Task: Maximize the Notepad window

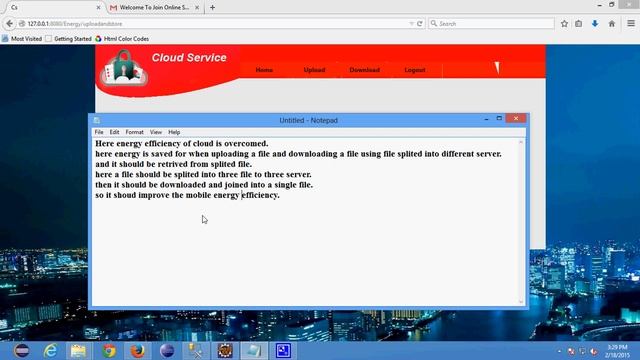Action: 499,119
